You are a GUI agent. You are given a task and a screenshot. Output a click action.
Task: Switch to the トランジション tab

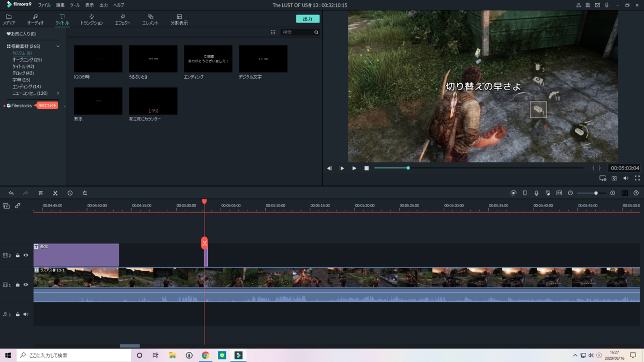(x=91, y=20)
